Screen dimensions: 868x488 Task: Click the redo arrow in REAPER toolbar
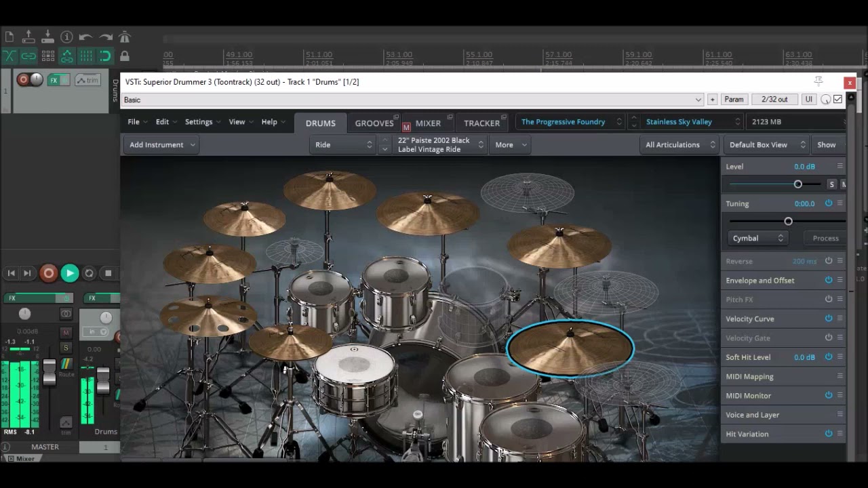click(105, 37)
